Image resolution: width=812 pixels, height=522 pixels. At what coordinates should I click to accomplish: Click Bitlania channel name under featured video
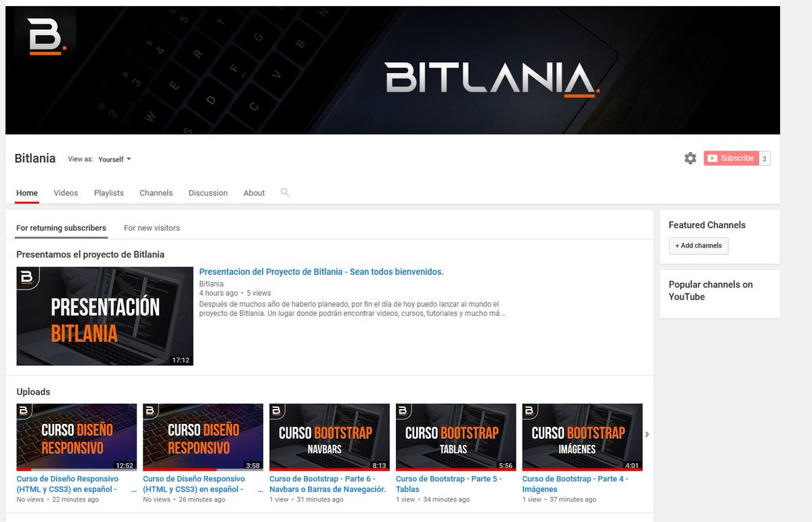[x=211, y=284]
